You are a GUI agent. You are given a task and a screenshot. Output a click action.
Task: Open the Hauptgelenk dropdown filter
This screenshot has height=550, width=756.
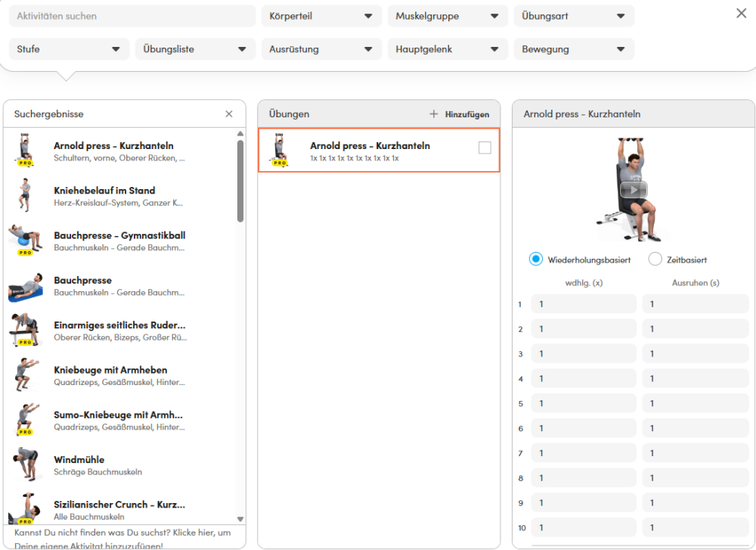448,49
